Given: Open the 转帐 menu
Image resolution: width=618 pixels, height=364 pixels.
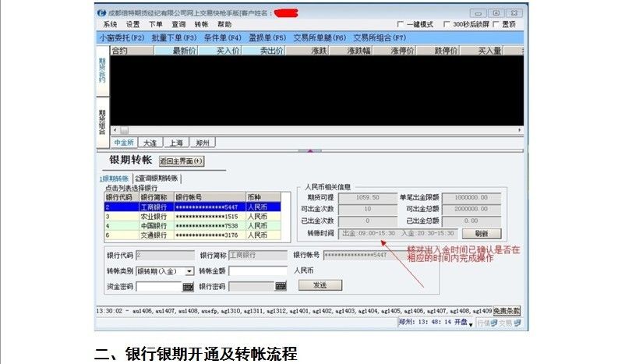Looking at the screenshot, I should [202, 24].
